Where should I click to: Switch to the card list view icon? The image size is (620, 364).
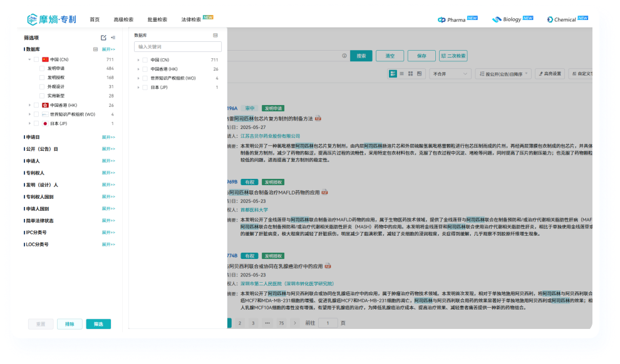coord(393,73)
